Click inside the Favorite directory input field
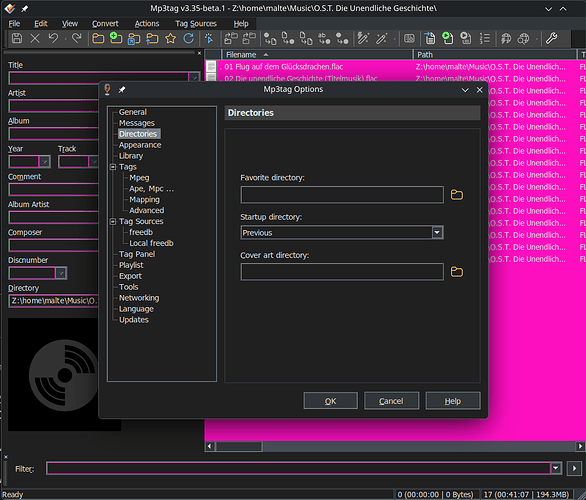 (x=342, y=195)
